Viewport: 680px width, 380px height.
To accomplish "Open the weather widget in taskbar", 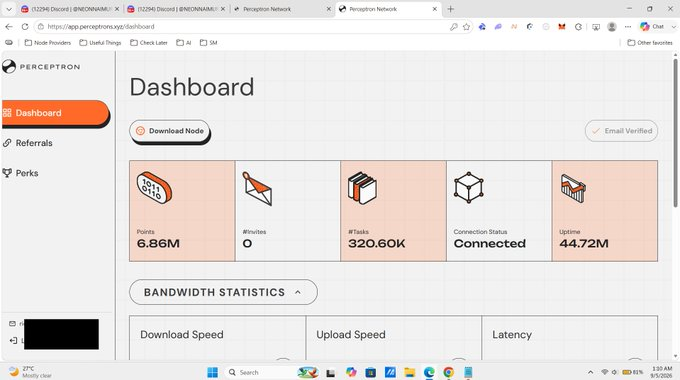I will [30, 372].
